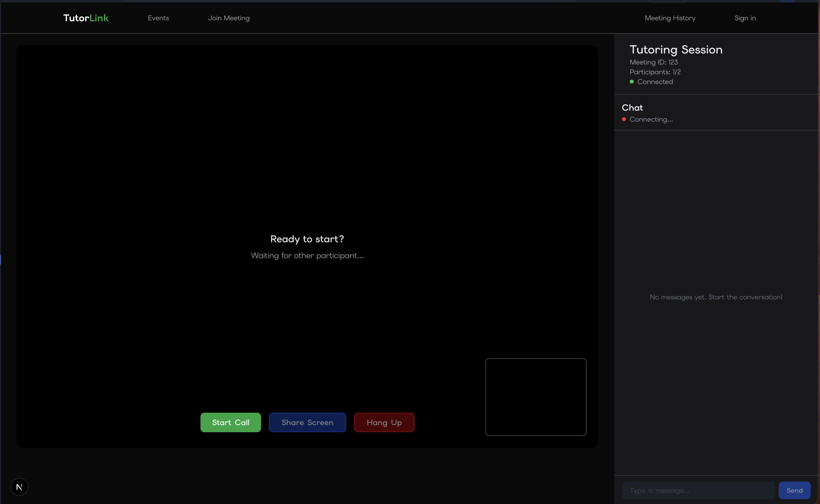The width and height of the screenshot is (820, 504).
Task: Click the green Connected status dot
Action: point(631,82)
